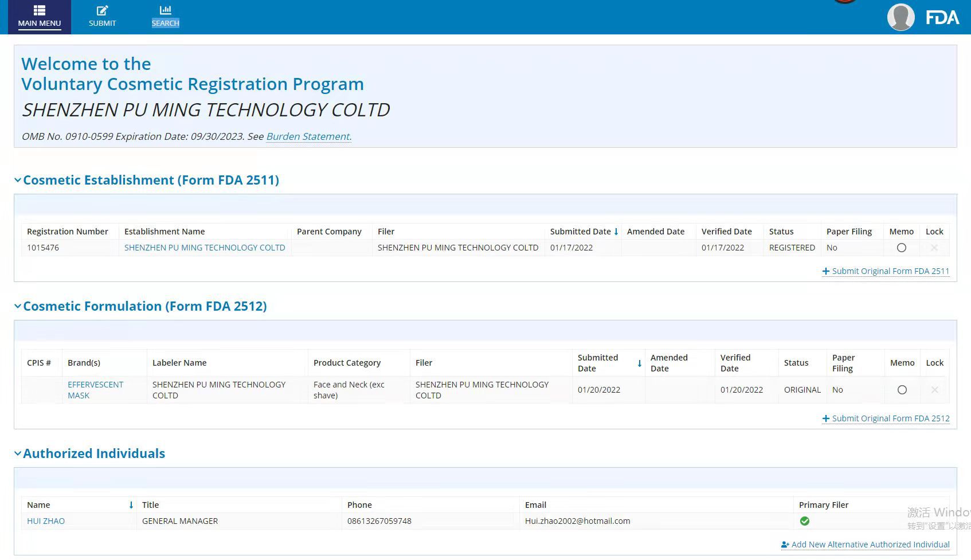971x560 pixels.
Task: Open the SEARCH menu
Action: point(166,17)
